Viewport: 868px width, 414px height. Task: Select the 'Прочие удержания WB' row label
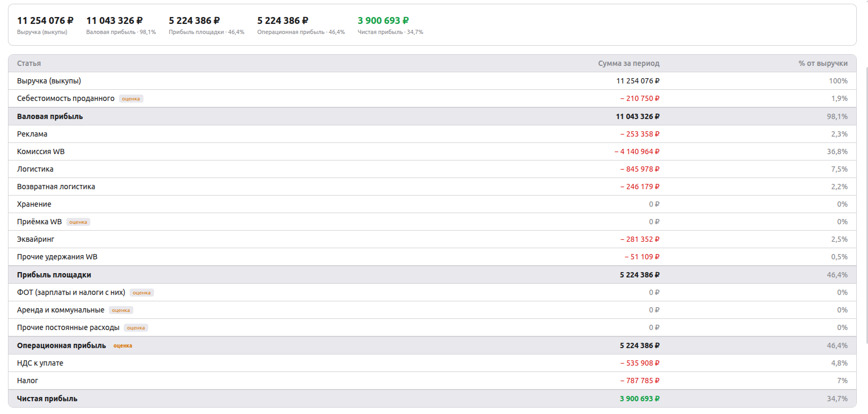click(x=57, y=257)
